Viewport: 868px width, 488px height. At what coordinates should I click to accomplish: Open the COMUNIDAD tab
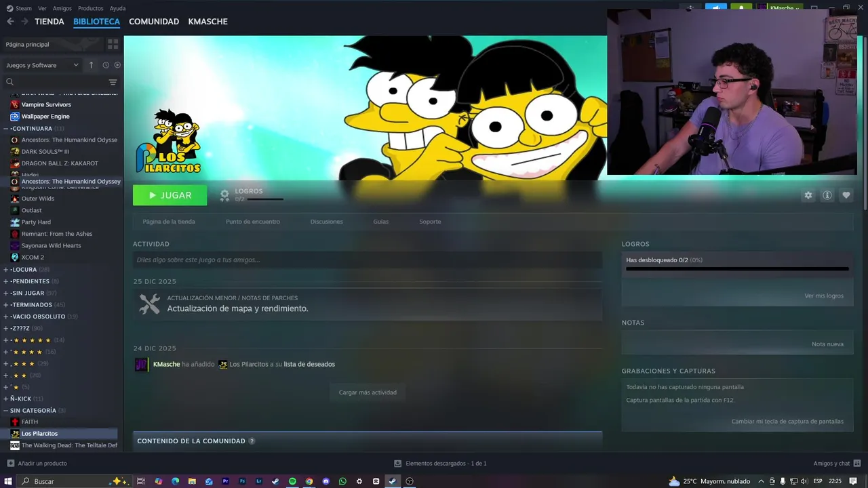[x=154, y=22]
